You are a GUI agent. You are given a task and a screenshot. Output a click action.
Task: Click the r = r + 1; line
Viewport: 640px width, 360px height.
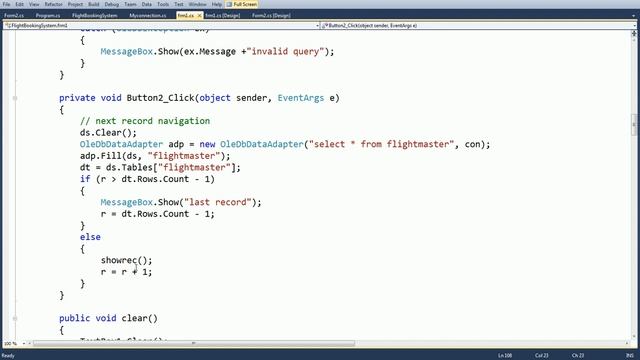point(127,272)
